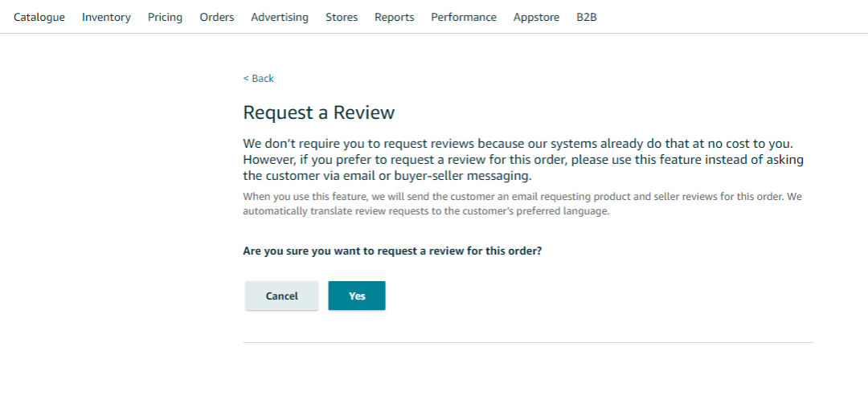Image resolution: width=868 pixels, height=396 pixels.
Task: Click the paragraph starting 'We don't require'
Action: 522,159
